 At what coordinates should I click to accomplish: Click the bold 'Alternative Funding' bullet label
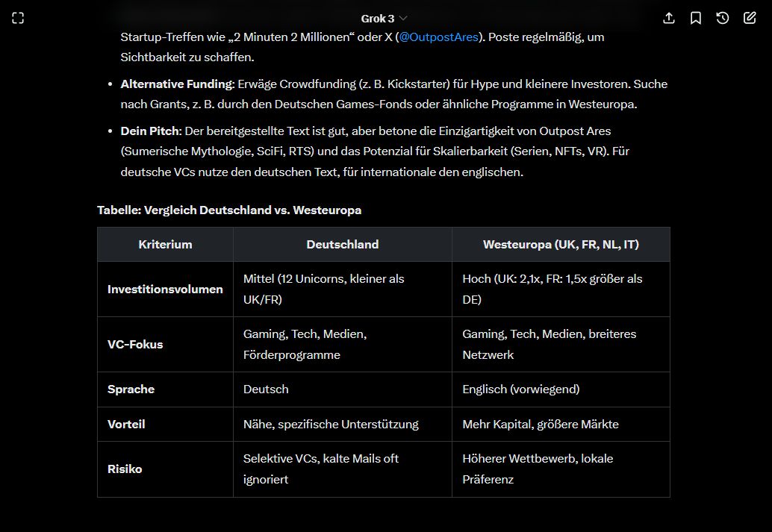[x=178, y=84]
